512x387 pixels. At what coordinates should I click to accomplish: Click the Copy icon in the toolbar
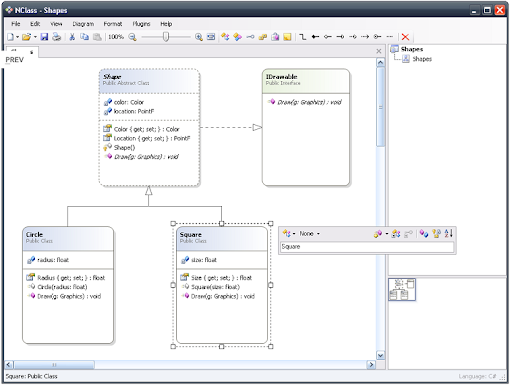tap(85, 37)
